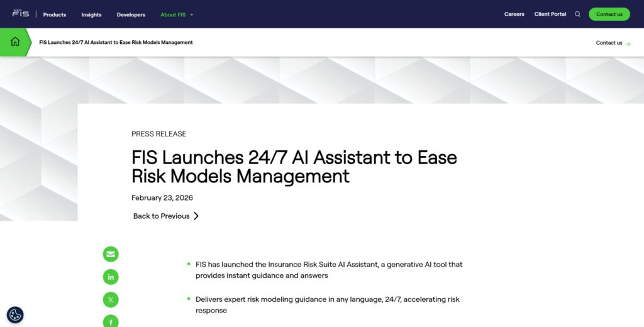Image resolution: width=644 pixels, height=327 pixels.
Task: Click bullet about expert risk modeling guidance
Action: click(328, 305)
